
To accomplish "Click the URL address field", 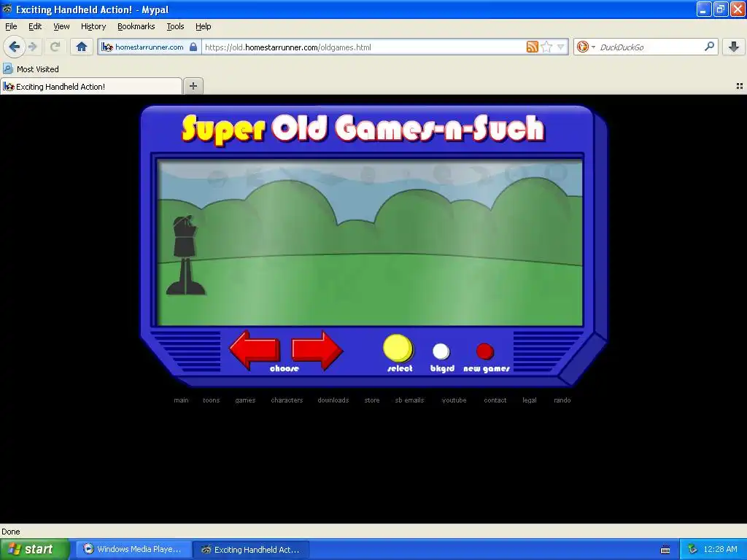I will (x=363, y=47).
